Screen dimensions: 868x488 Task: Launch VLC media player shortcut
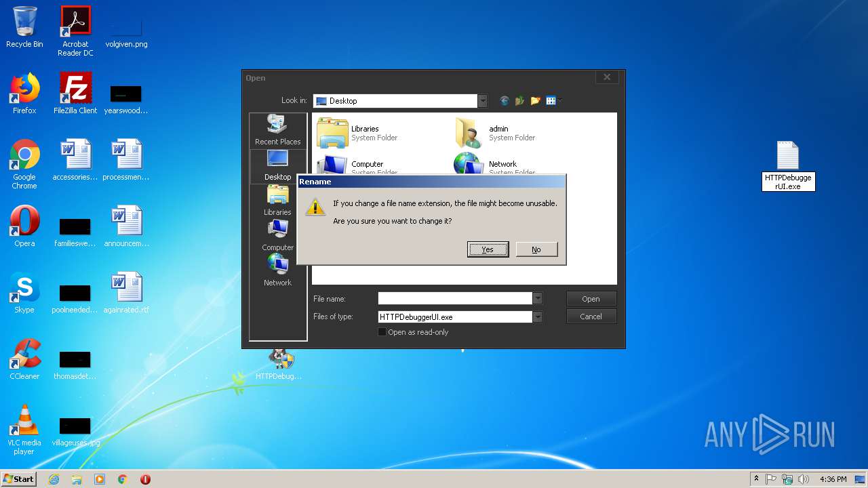coord(24,430)
